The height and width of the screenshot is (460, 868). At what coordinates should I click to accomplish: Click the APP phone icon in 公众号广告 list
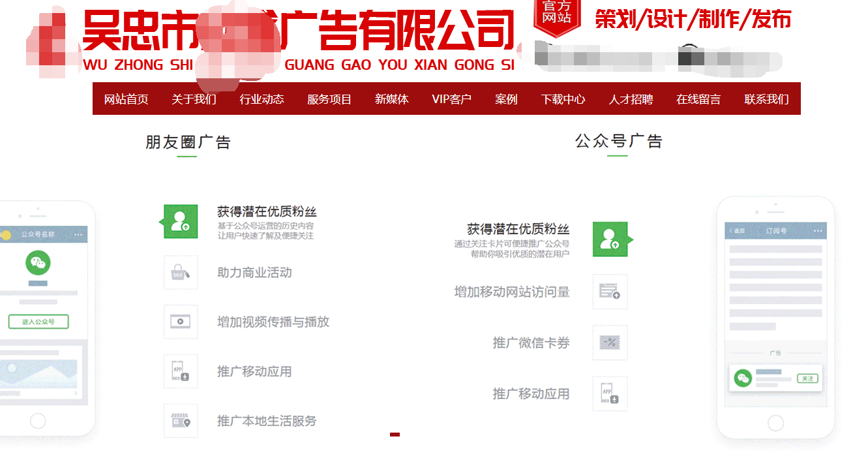coord(610,393)
